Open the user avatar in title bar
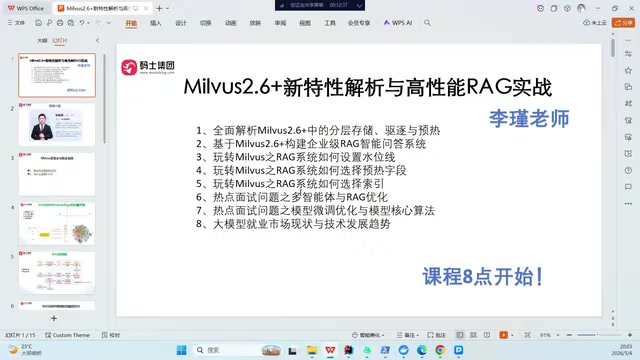 click(x=581, y=8)
